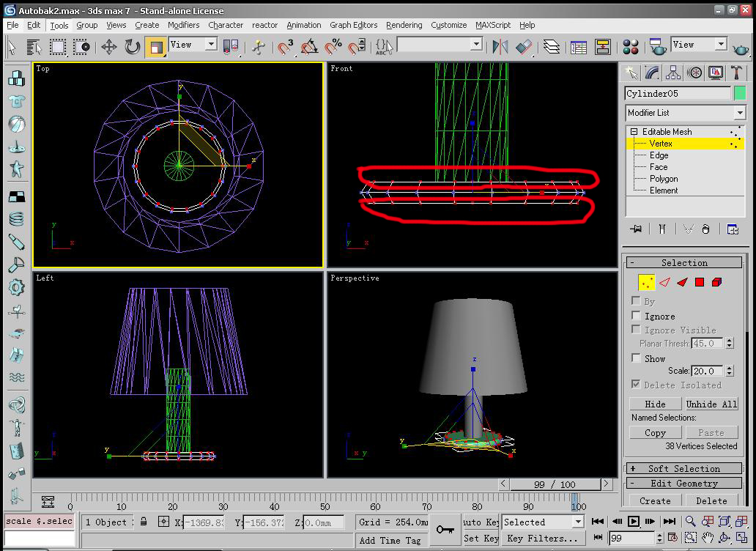Toggle the 3D Snaps magnet icon

pos(286,47)
